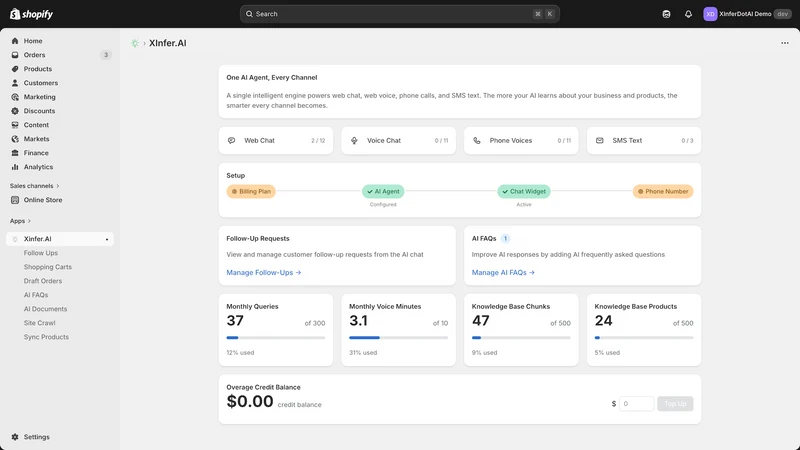Click the SMS Text '0 / 3' count
Viewport: 800px width, 450px height.
click(687, 140)
